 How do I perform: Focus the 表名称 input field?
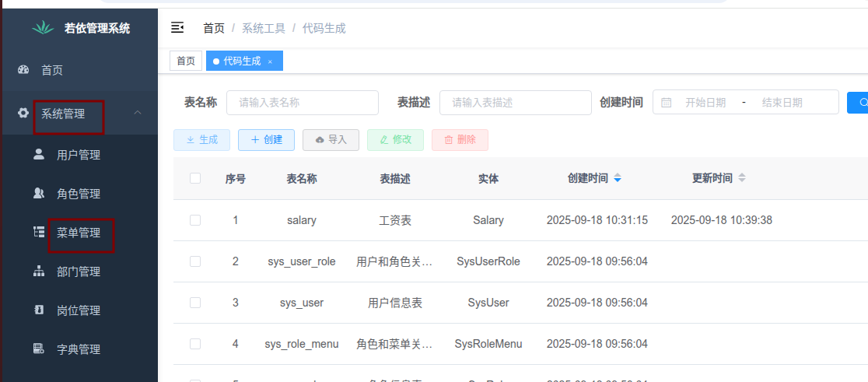pos(303,103)
